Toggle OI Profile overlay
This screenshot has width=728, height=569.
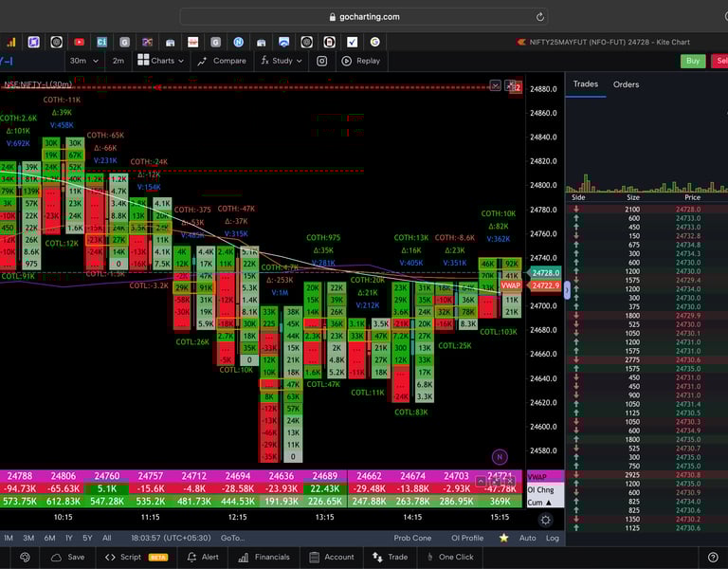pos(467,538)
